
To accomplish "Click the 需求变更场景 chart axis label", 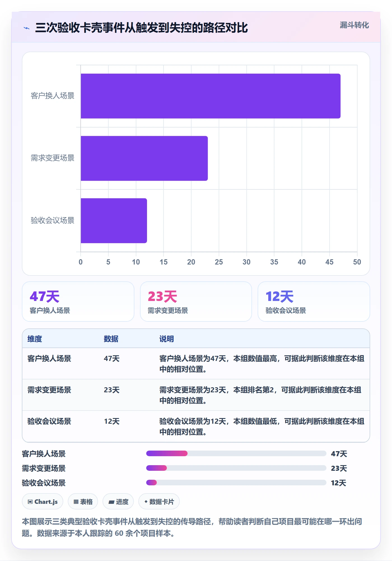I will [x=53, y=158].
